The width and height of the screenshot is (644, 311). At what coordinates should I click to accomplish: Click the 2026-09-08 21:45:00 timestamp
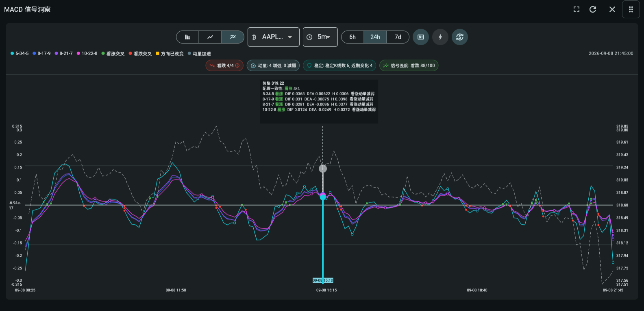pyautogui.click(x=611, y=53)
